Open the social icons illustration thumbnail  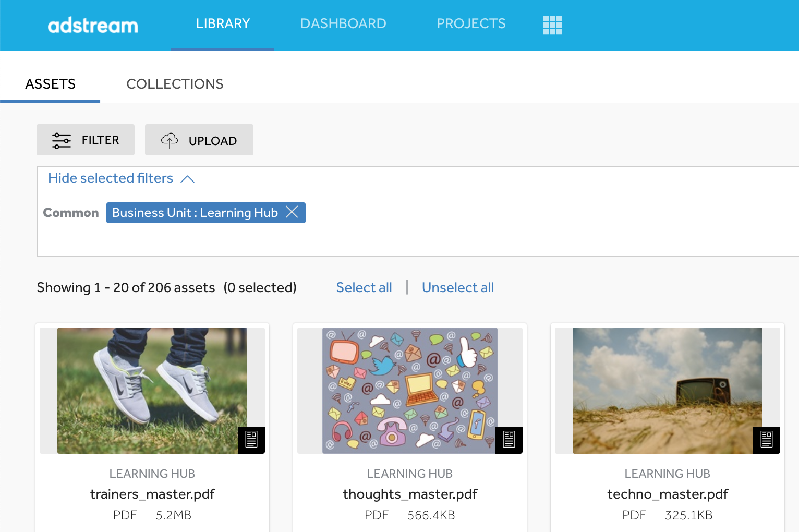410,390
